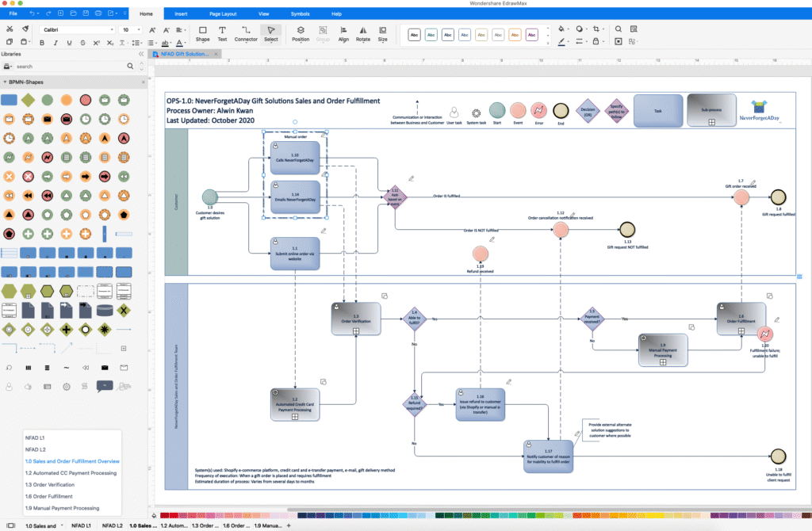Decrease font size with smaller A icon
Viewport: 812px width, 531px height.
pyautogui.click(x=167, y=30)
